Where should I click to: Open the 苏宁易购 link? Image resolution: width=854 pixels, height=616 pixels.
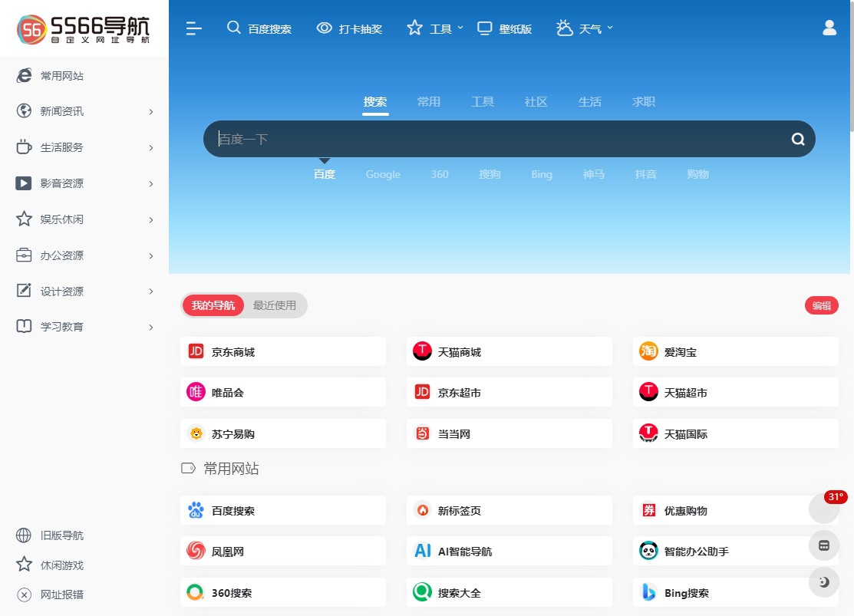click(x=283, y=433)
